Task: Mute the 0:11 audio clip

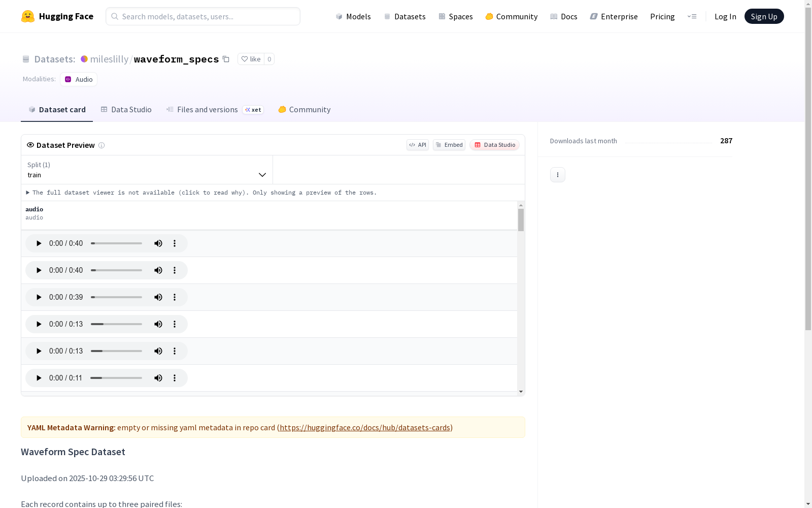Action: coord(158,378)
